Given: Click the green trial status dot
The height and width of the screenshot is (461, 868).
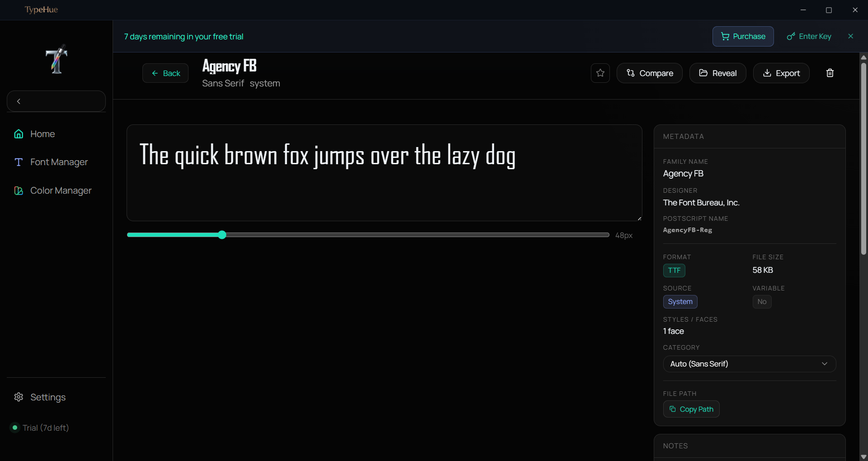Looking at the screenshot, I should click(15, 428).
